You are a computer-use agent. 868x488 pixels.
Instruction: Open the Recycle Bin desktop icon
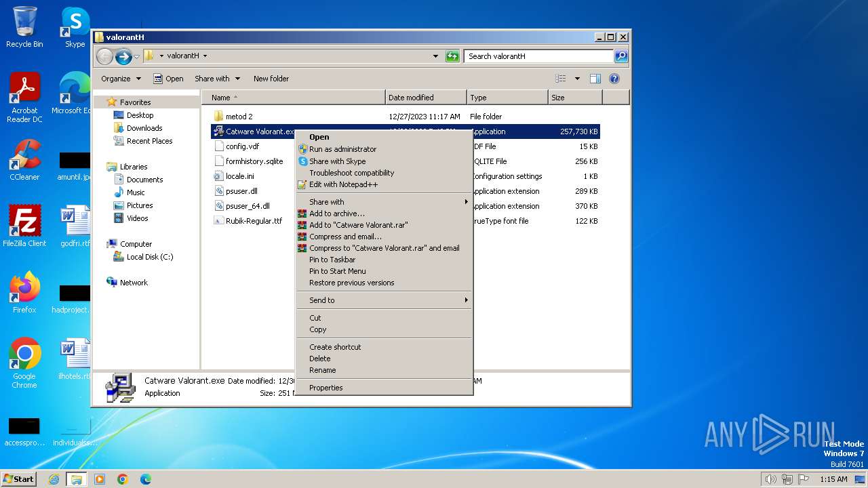click(24, 27)
